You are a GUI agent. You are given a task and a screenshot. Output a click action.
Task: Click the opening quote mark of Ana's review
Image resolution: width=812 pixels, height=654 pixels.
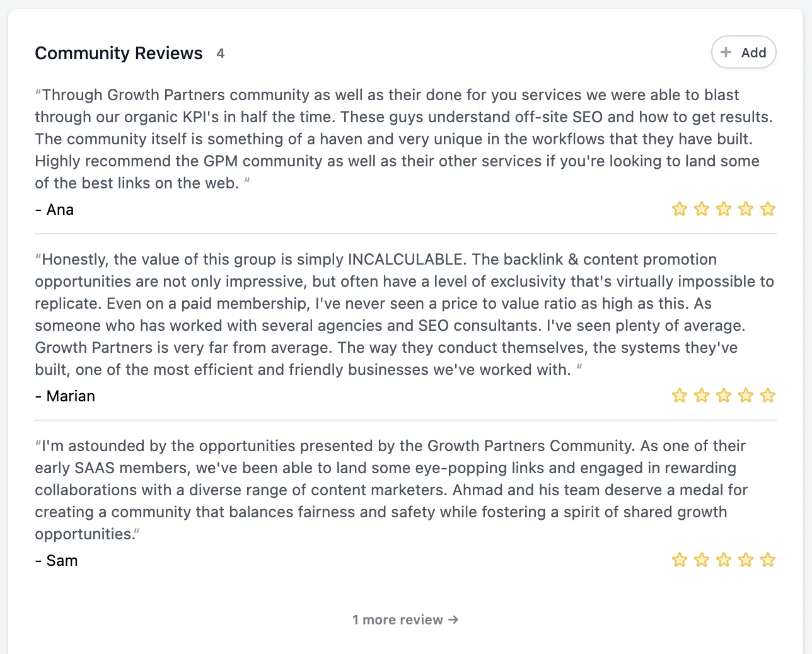pos(38,93)
